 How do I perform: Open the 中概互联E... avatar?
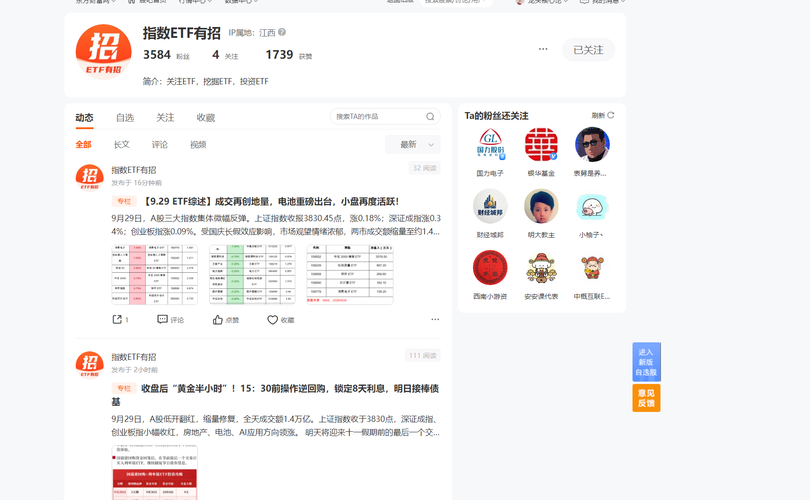click(592, 268)
